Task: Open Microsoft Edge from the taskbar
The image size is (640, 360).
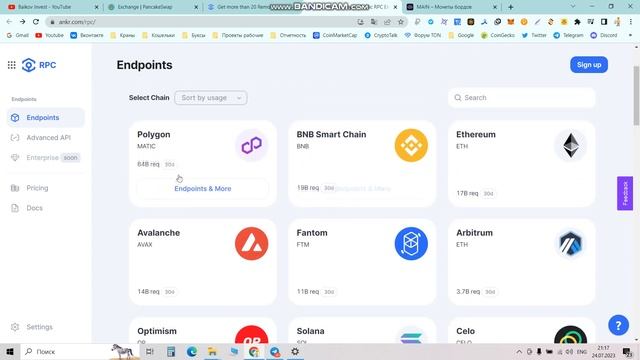Action: 191,351
